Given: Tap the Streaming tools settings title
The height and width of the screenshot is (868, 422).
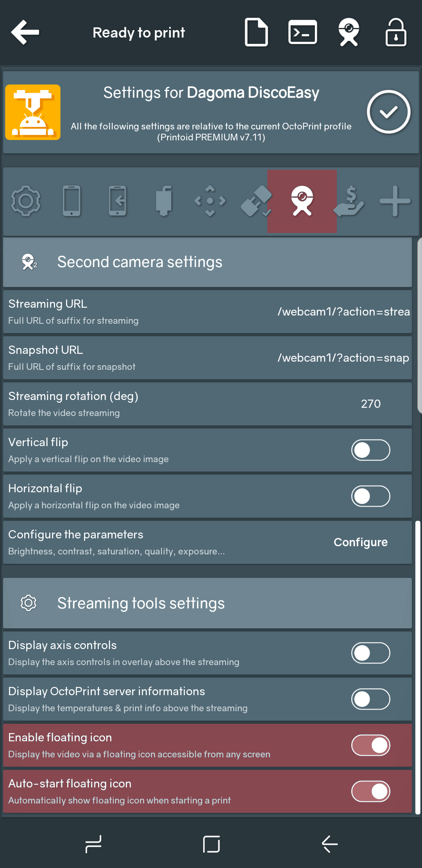Looking at the screenshot, I should pyautogui.click(x=141, y=603).
